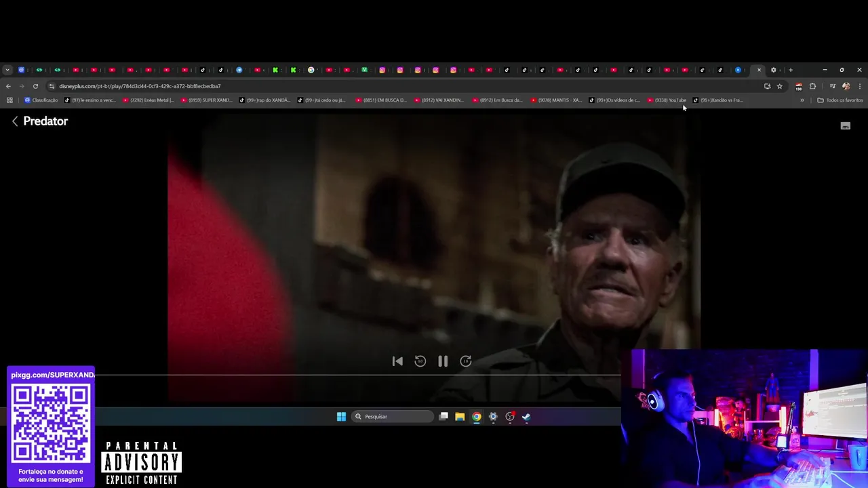The height and width of the screenshot is (488, 868).
Task: Open Chrome extensions puzzle menu
Action: click(x=812, y=86)
